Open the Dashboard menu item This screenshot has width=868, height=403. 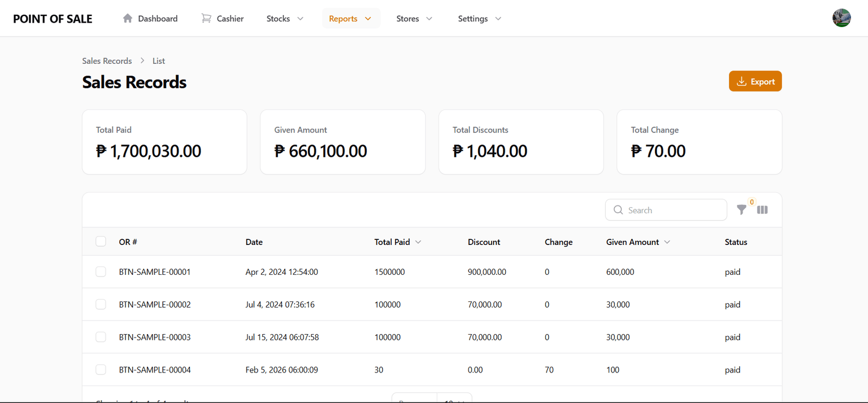(150, 19)
